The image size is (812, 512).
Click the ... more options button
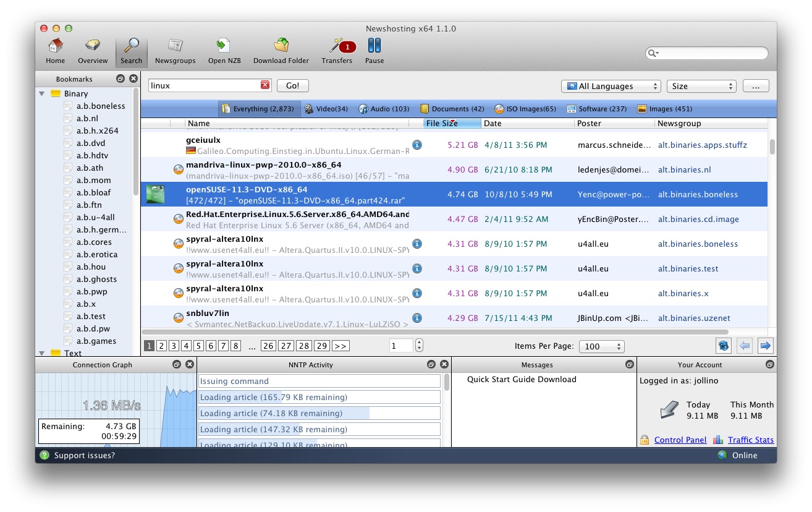pyautogui.click(x=755, y=86)
